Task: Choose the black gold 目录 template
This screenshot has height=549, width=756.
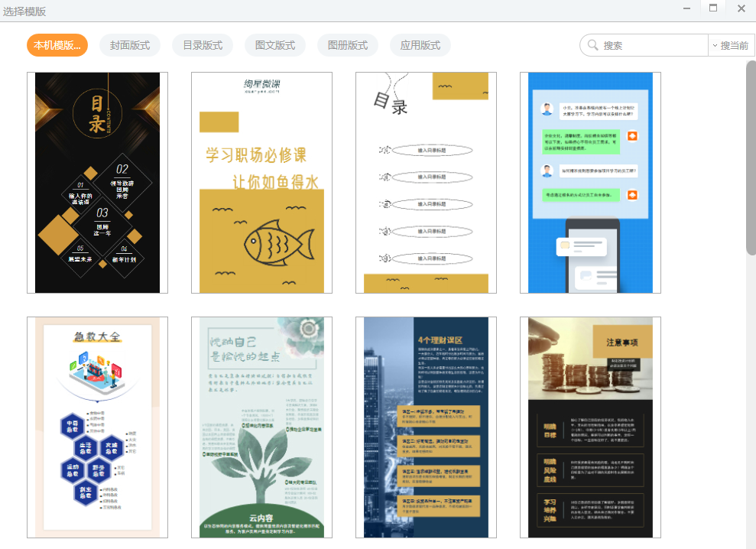Action: [97, 183]
